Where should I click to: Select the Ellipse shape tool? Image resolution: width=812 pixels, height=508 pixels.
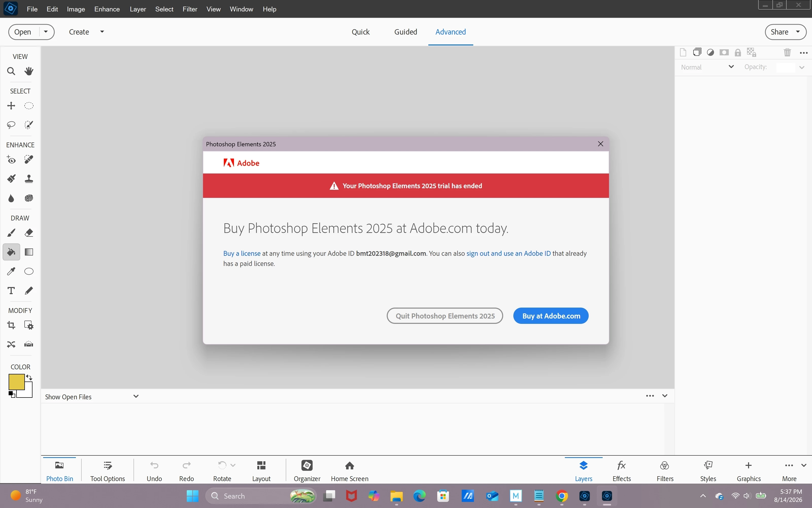pyautogui.click(x=29, y=272)
